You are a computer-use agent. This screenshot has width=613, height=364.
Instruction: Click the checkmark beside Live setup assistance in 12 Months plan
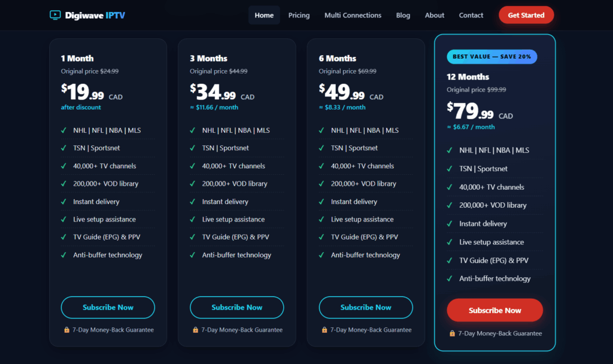tap(450, 242)
